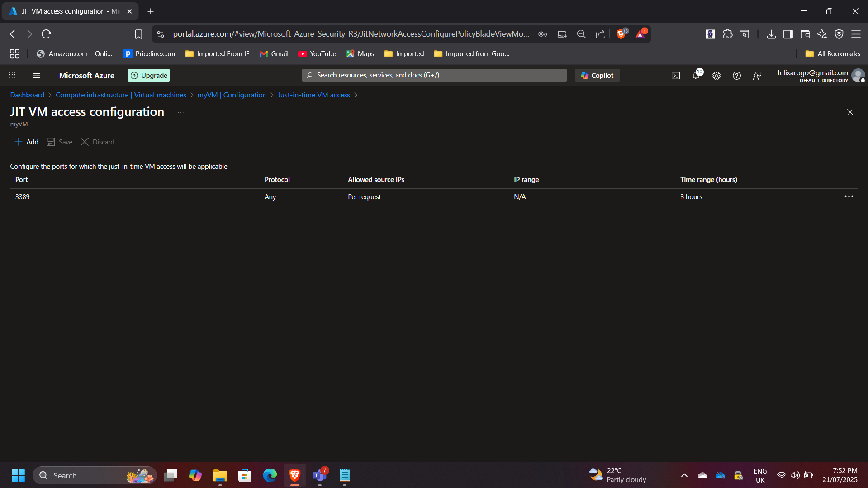Add a new JIT port rule
868x488 pixels.
27,142
